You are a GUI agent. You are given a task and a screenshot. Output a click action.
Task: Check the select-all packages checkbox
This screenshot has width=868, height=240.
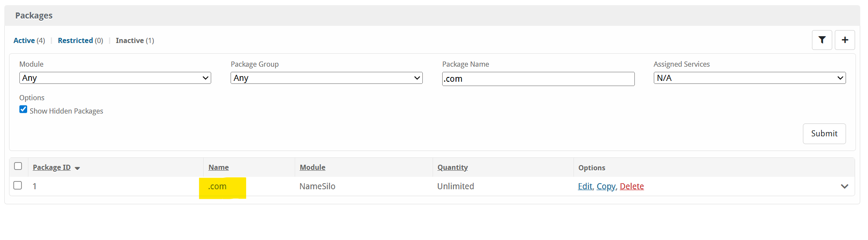[x=18, y=166]
